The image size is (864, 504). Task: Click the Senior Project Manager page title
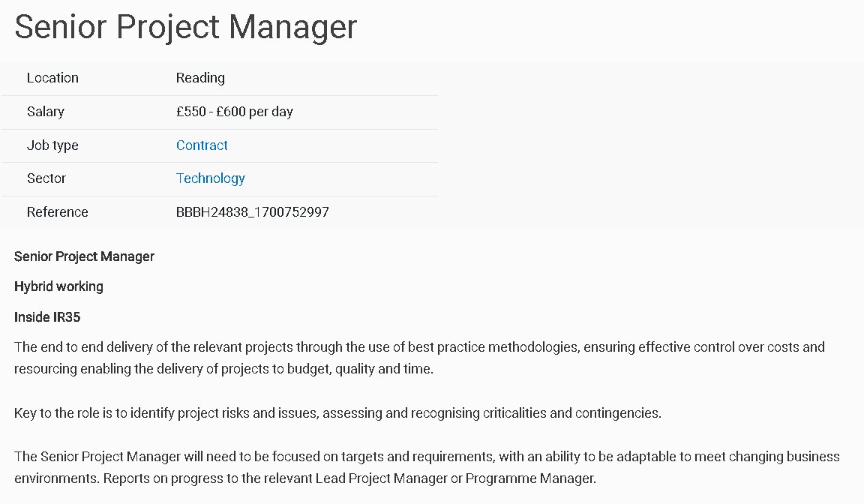pyautogui.click(x=186, y=26)
